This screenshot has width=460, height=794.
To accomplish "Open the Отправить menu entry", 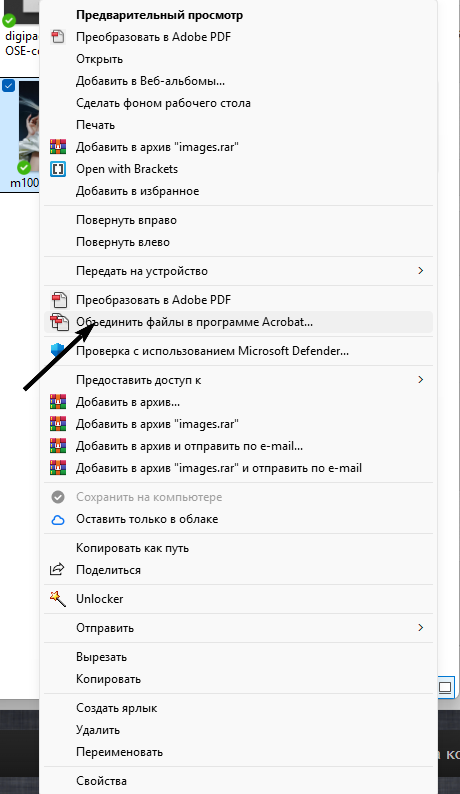I will pyautogui.click(x=239, y=628).
